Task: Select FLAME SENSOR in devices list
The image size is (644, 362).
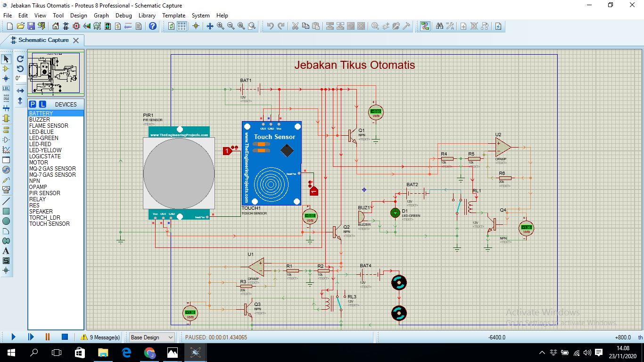Action: point(49,126)
